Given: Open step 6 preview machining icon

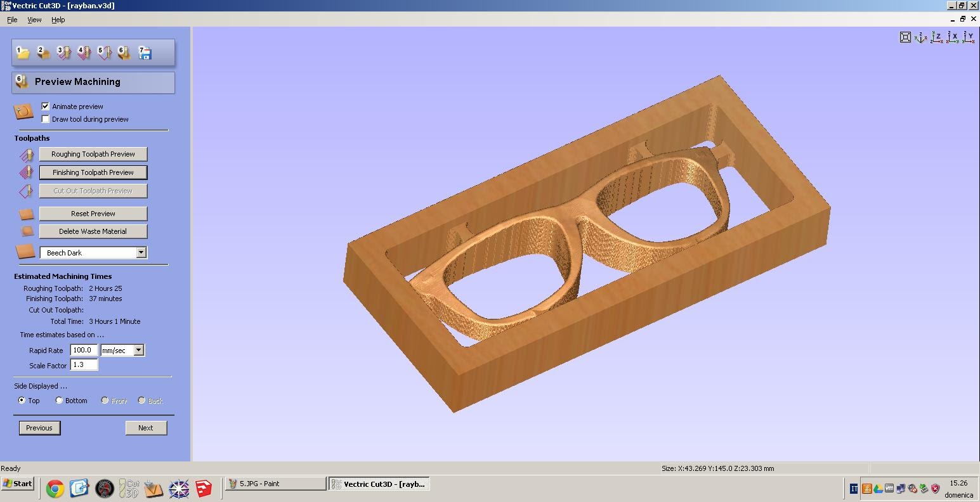Looking at the screenshot, I should coord(124,53).
